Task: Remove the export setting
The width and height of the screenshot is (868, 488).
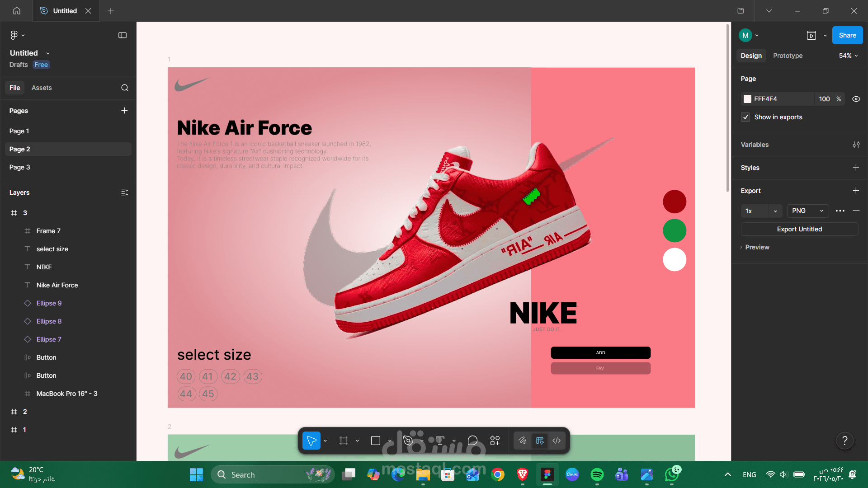Action: 856,211
